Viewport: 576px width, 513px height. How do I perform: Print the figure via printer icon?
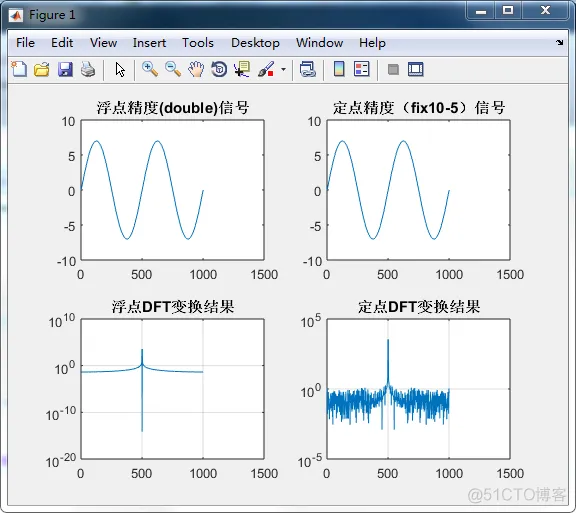point(88,69)
